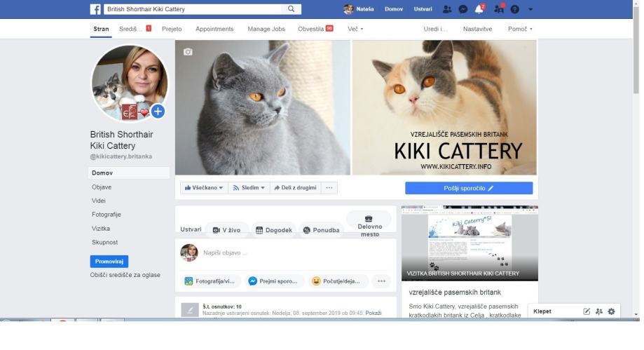
Task: Click Ustvari in top bar
Action: coord(423,9)
